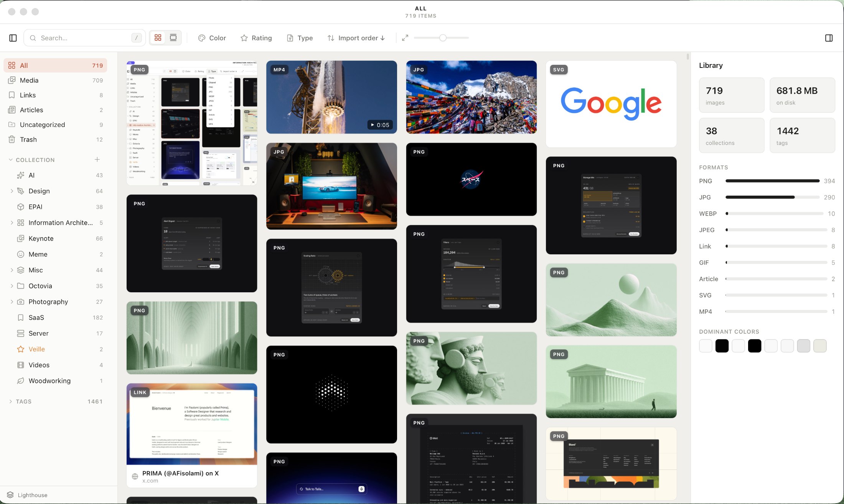Open the Server collection icon

pyautogui.click(x=21, y=333)
